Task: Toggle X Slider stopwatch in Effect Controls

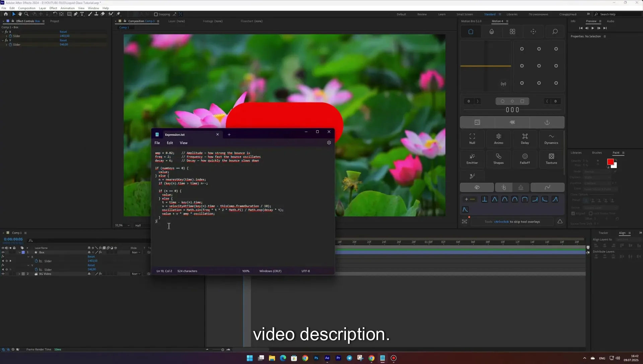Action: click(10, 36)
